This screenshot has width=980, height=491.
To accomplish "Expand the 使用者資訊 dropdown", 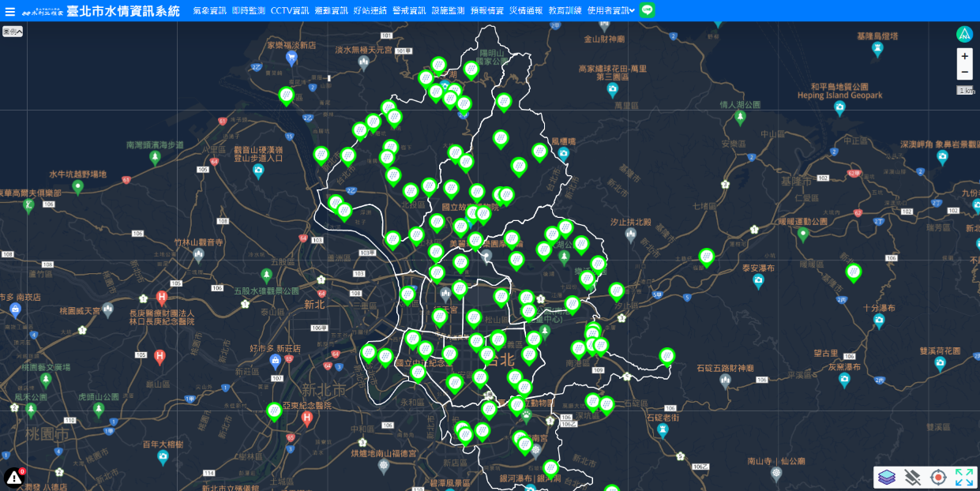I will [611, 11].
